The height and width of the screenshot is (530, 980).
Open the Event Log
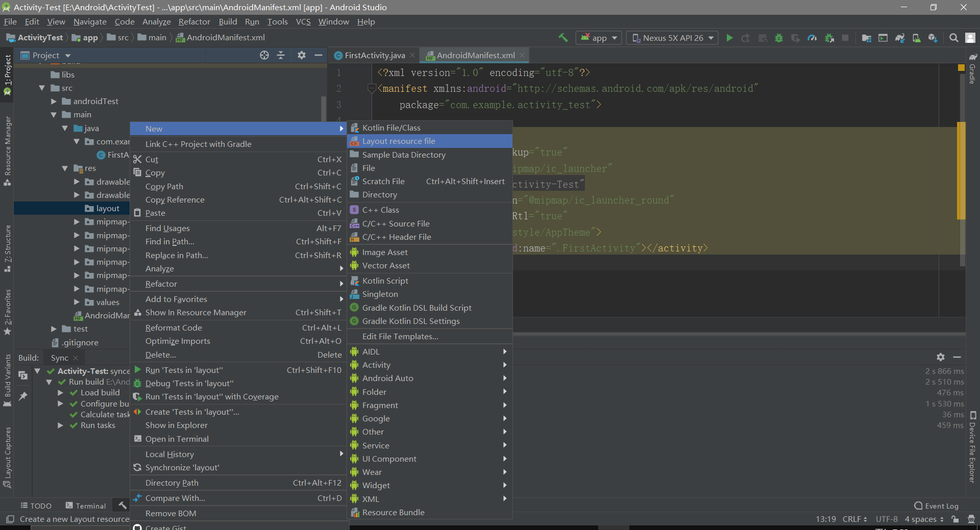pyautogui.click(x=936, y=506)
